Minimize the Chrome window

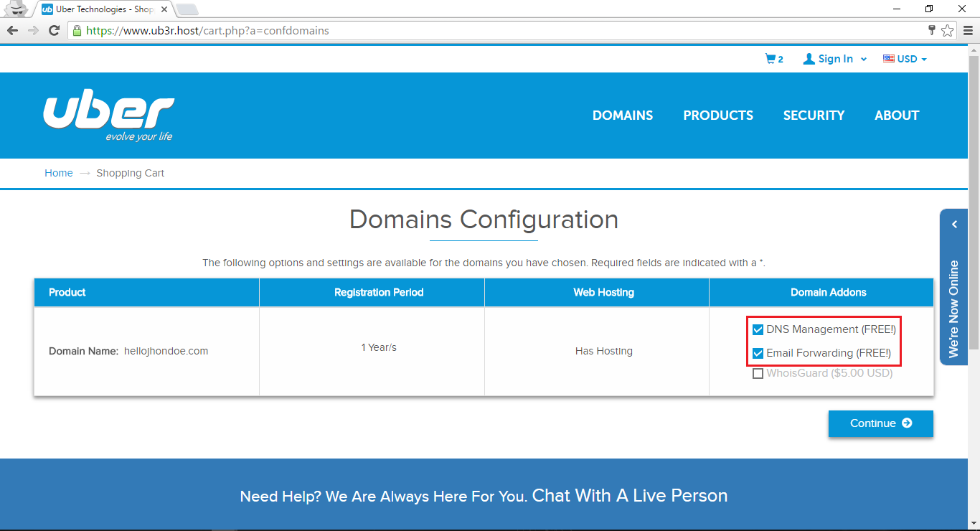tap(896, 9)
